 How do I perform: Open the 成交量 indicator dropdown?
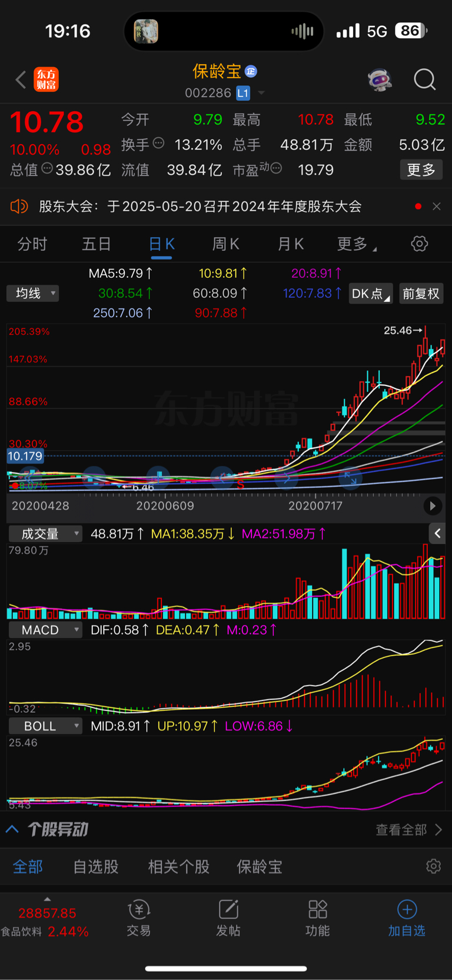[45, 534]
